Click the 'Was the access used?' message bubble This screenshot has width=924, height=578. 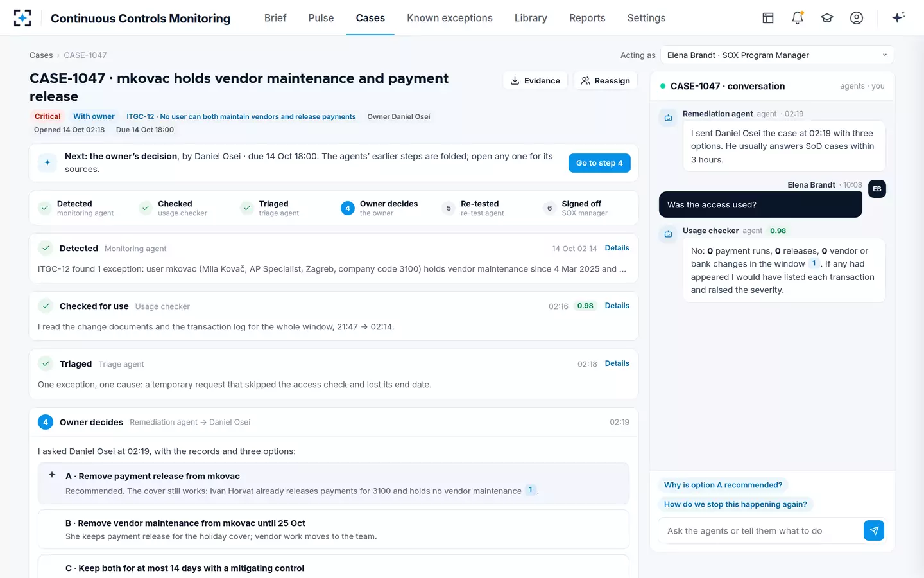(x=760, y=205)
